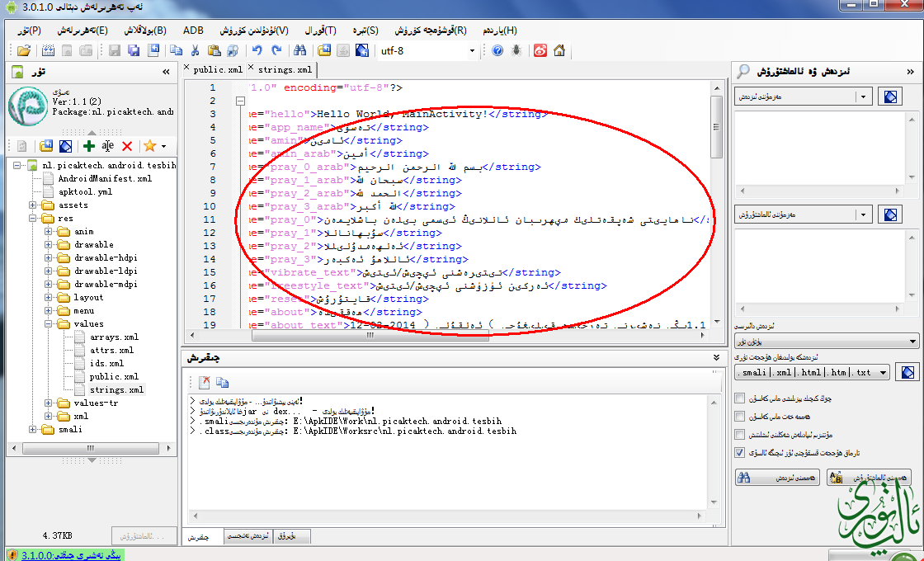924x561 pixels.
Task: Expand the assets folder node
Action: coord(32,205)
